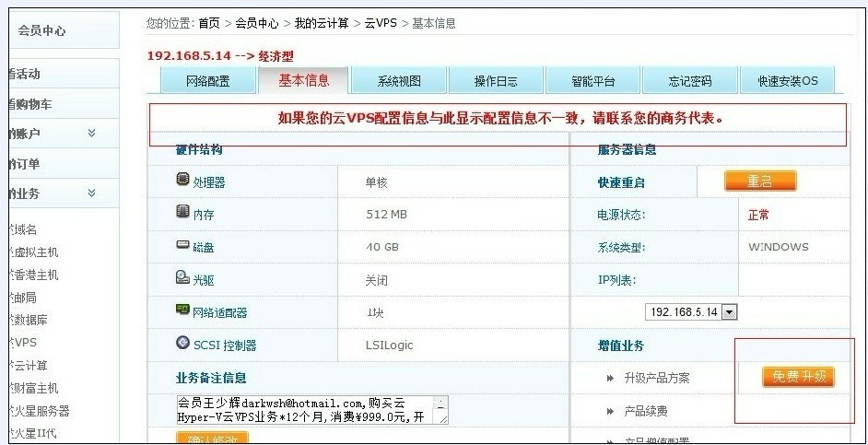Open 云VPS in the breadcrumb

tap(381, 23)
